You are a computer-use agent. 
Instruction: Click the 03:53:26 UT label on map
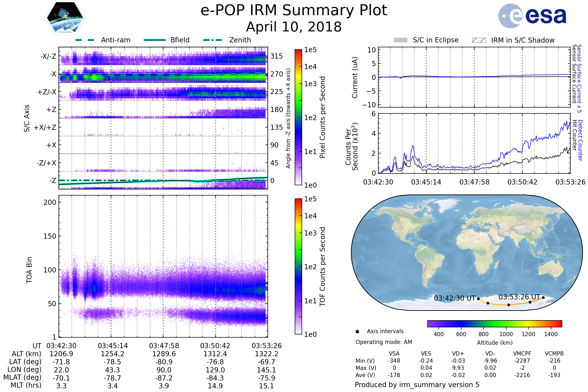click(x=519, y=297)
